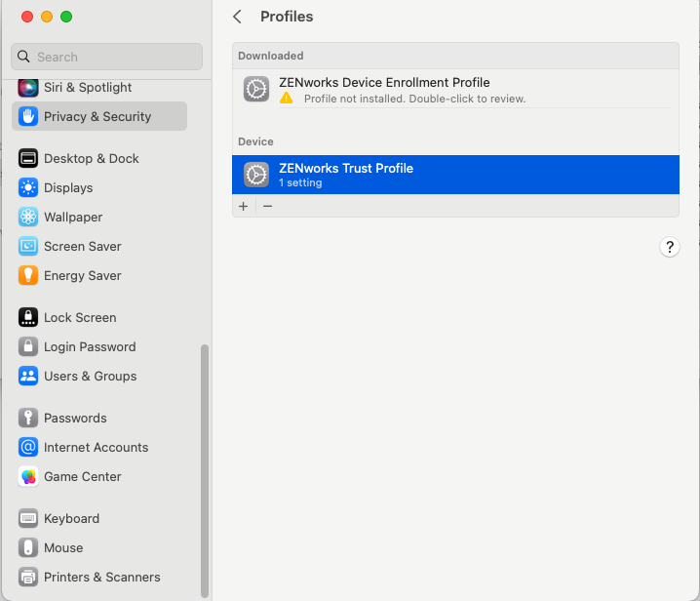Viewport: 700px width, 601px height.
Task: Click the sidebar vertical scrollbar
Action: tap(204, 468)
